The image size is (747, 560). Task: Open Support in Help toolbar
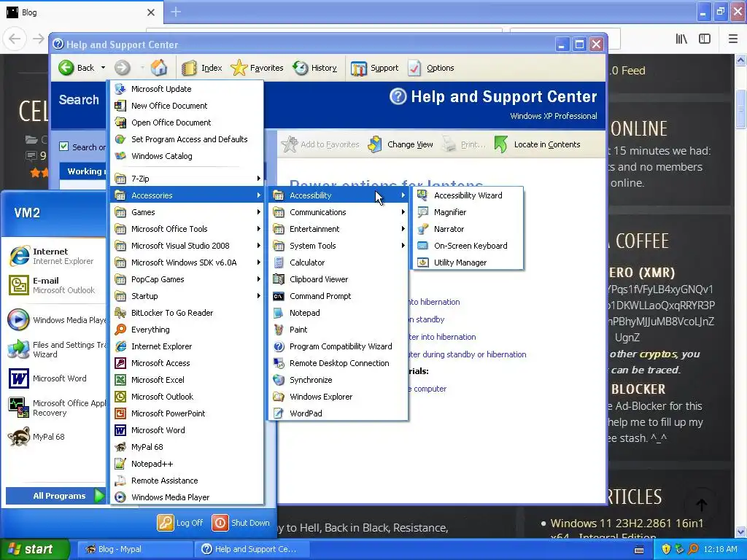coord(374,68)
